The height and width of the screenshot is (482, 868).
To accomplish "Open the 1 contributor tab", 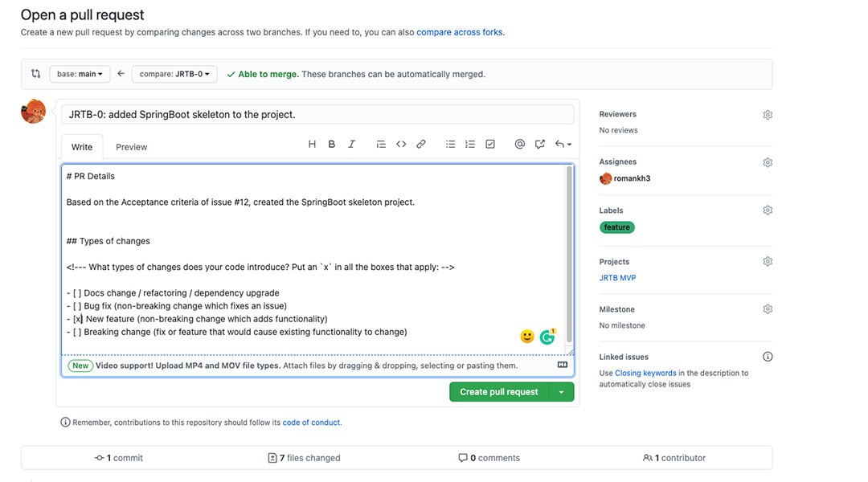I will click(x=674, y=458).
